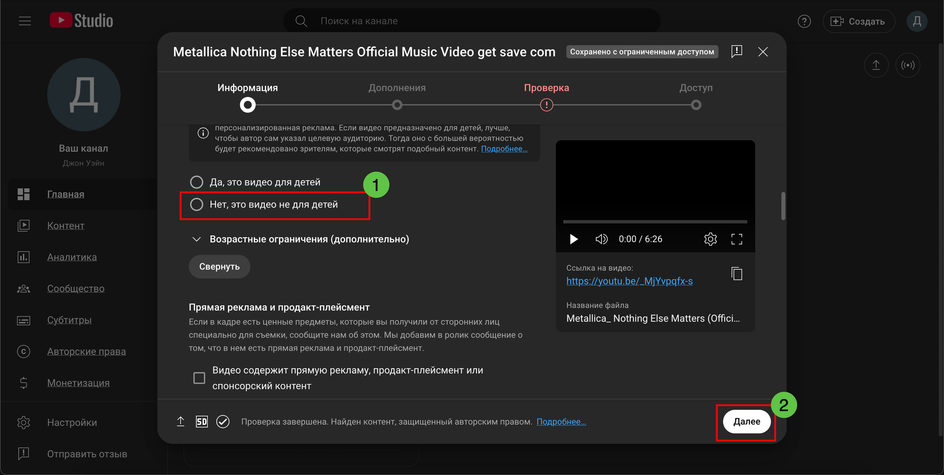Click the Авторские права copyright icon

[23, 351]
